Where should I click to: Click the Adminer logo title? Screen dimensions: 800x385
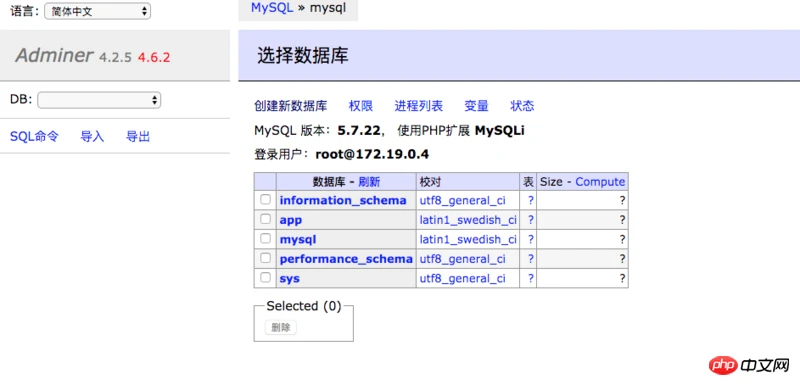(x=54, y=56)
